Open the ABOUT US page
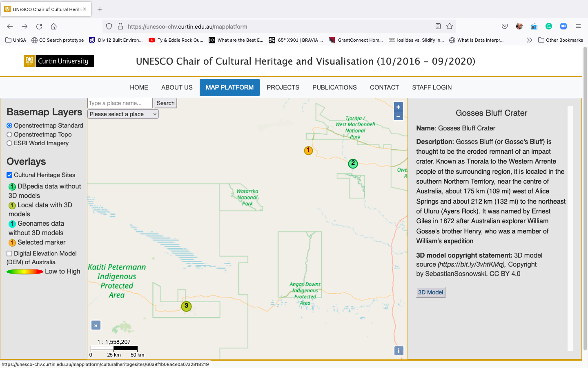588x368 pixels. tap(177, 88)
